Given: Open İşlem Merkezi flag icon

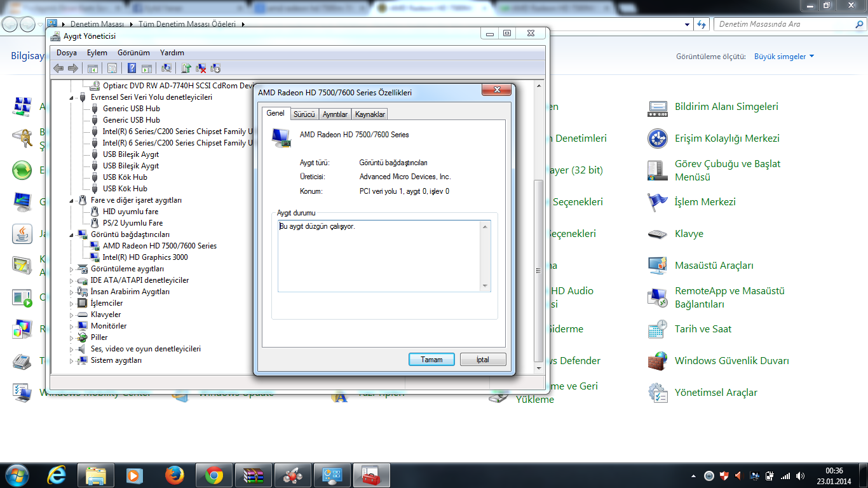Looking at the screenshot, I should pyautogui.click(x=658, y=202).
